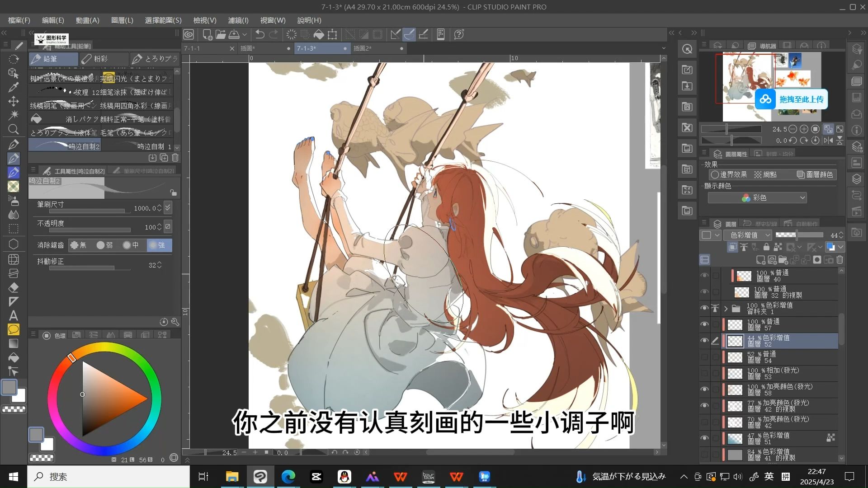The width and height of the screenshot is (868, 488).
Task: Select the Fill bucket tool in left toolbar
Action: point(14,358)
